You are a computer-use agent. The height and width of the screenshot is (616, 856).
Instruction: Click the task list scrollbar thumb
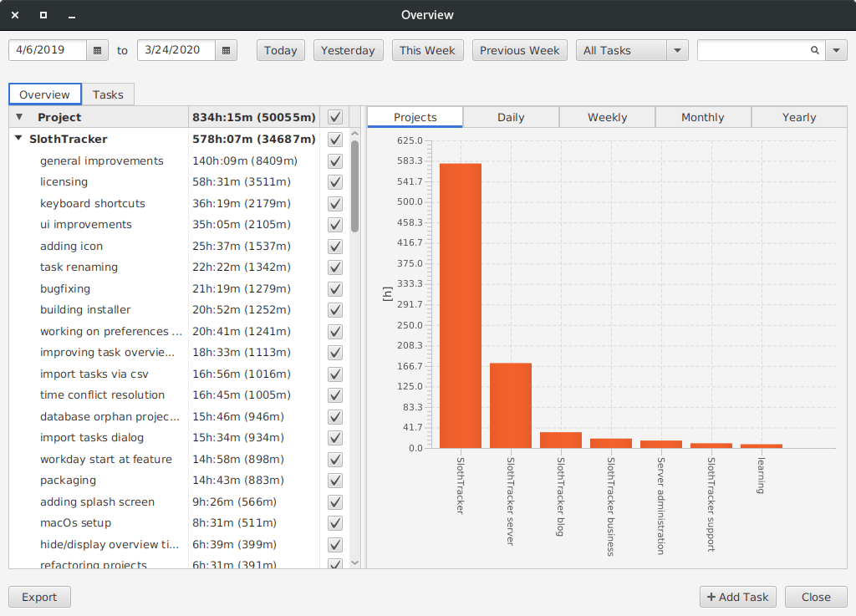354,186
